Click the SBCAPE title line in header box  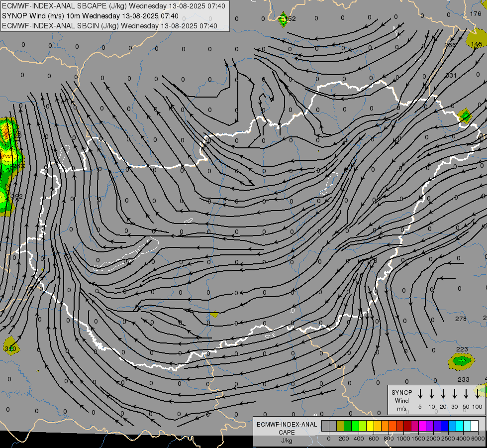[x=113, y=6]
